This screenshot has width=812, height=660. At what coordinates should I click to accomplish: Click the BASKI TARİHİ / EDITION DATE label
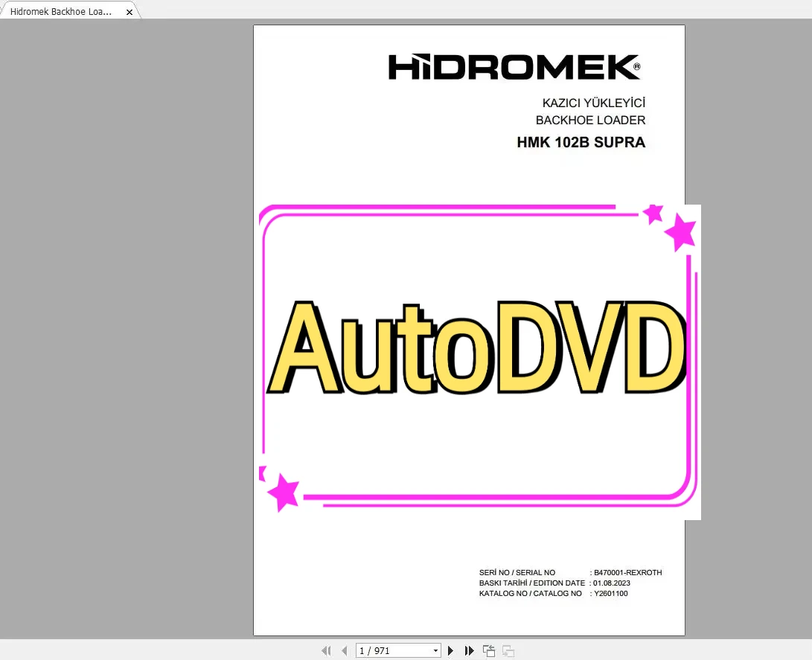coord(532,583)
